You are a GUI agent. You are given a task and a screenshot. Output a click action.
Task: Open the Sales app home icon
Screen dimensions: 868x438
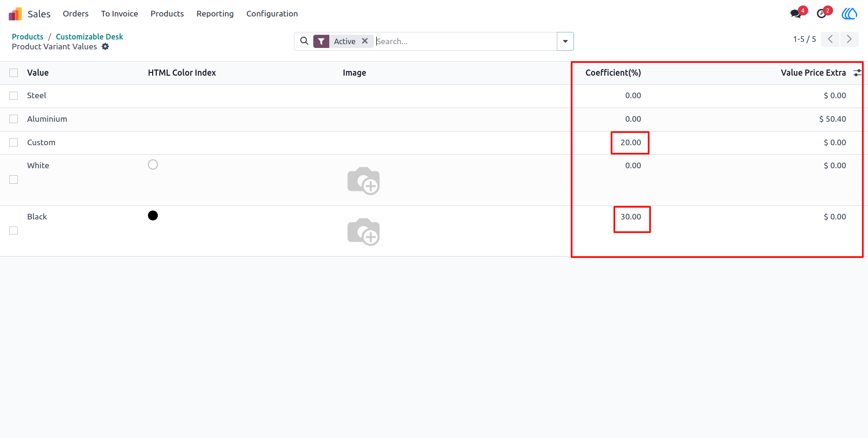click(15, 14)
